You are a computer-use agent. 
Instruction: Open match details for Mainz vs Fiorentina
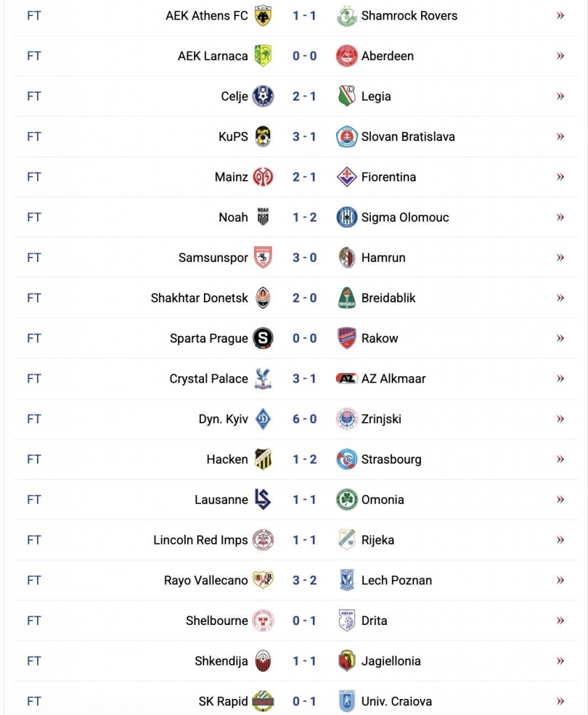(559, 177)
